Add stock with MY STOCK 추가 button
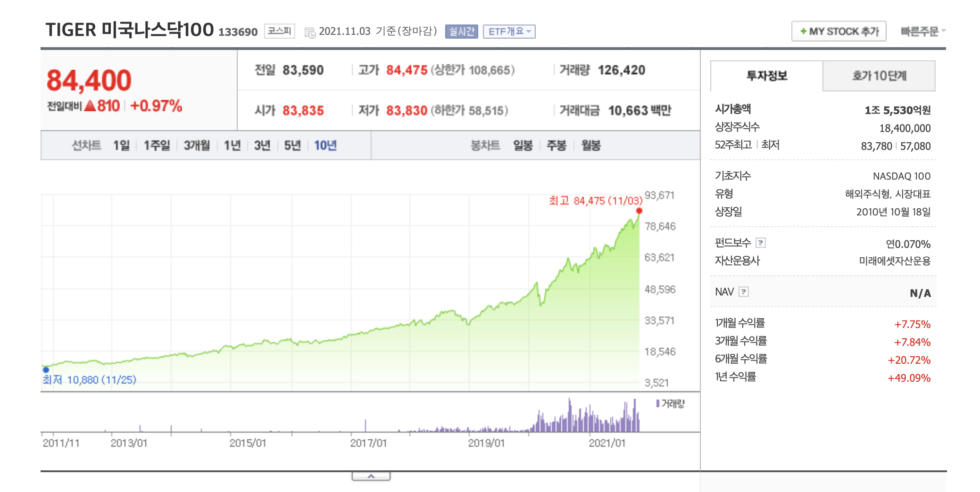The height and width of the screenshot is (492, 980). coord(839,32)
